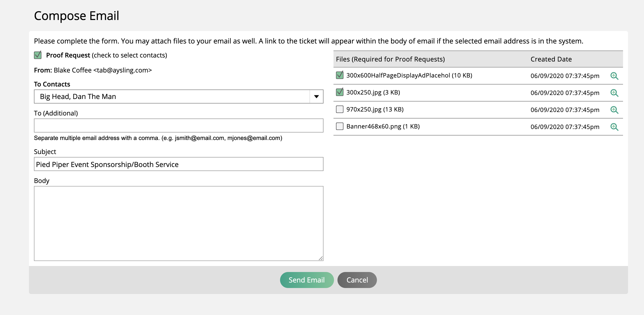The height and width of the screenshot is (315, 644).
Task: Select the 300x600HalfPageDisplayAdPlacehol (10 KB) file name
Action: [x=409, y=75]
